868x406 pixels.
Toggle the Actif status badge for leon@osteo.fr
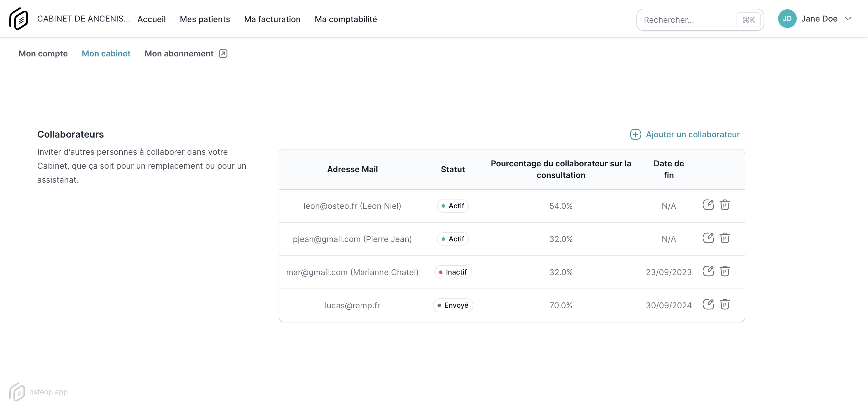453,206
